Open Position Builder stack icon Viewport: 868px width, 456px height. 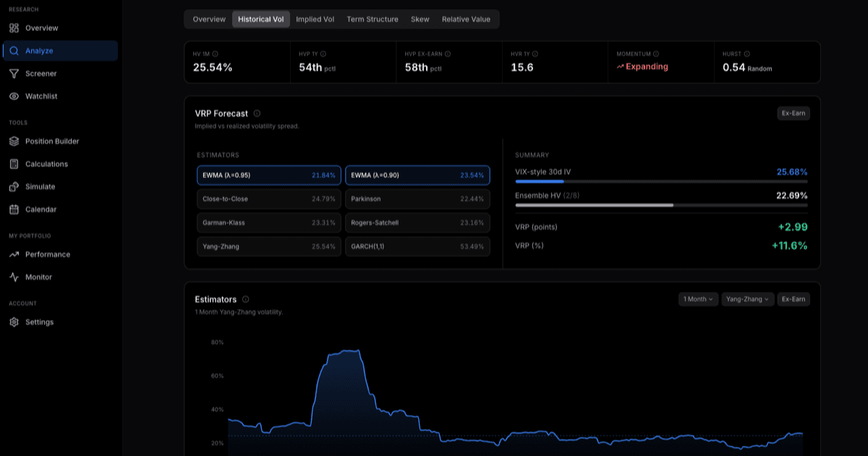[x=14, y=141]
